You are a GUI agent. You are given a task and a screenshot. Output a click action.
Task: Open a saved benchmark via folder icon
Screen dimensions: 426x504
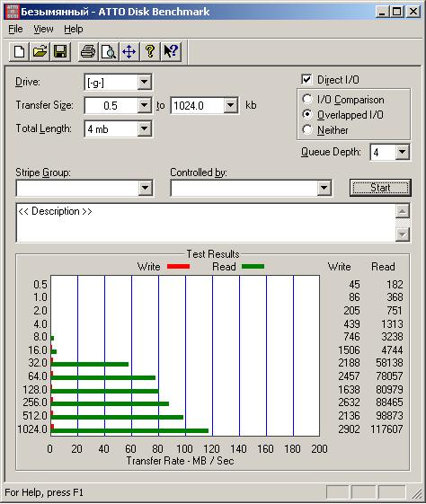pos(40,51)
